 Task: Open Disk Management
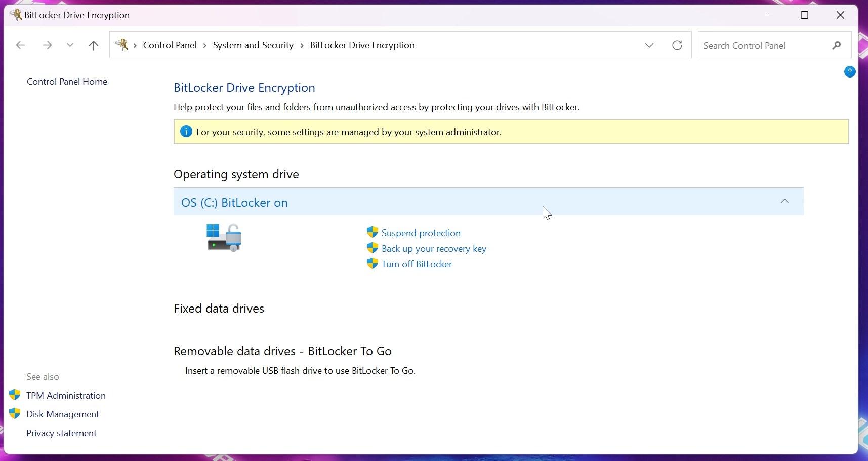[63, 414]
